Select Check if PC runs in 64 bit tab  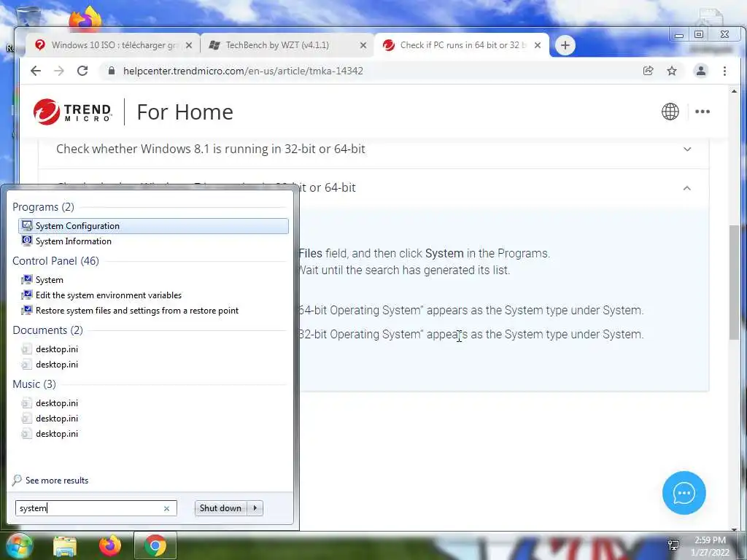461,45
